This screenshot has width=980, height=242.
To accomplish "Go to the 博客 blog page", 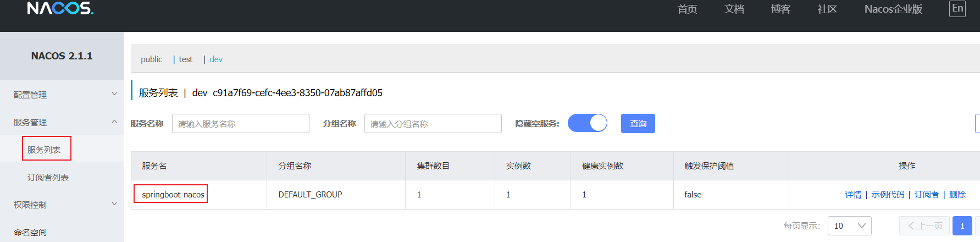I will (x=780, y=9).
